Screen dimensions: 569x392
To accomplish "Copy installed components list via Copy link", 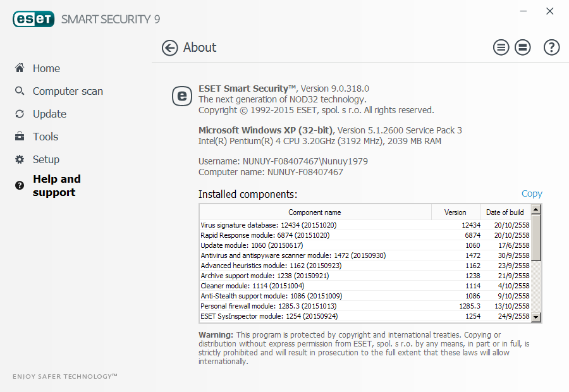I will (532, 194).
